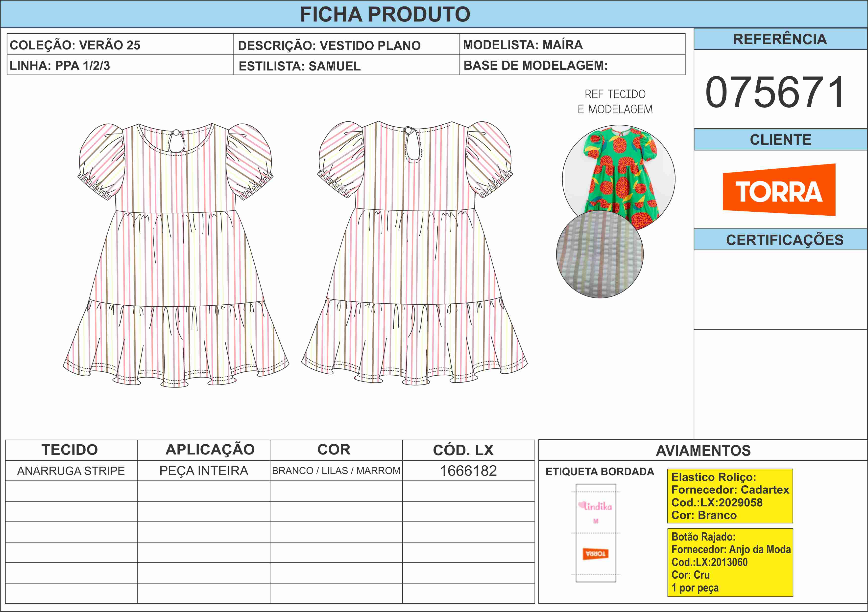Click the front dress sketch
Screen dimensions: 868x612
point(176,253)
